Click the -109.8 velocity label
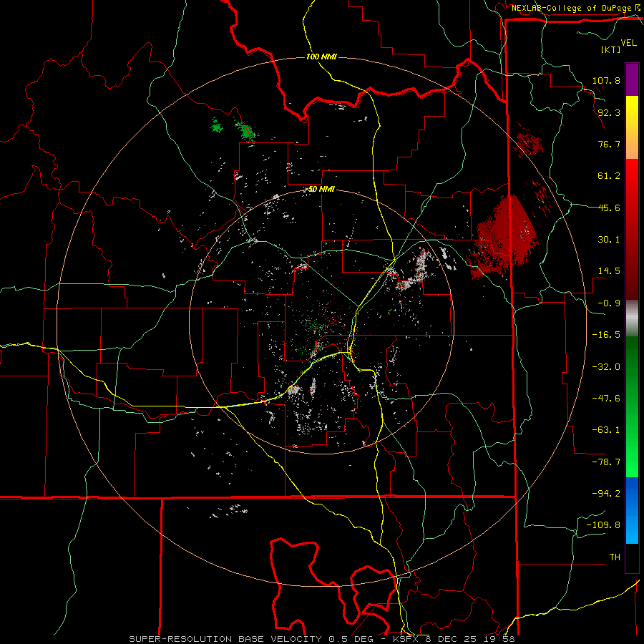The image size is (644, 644). 603,525
